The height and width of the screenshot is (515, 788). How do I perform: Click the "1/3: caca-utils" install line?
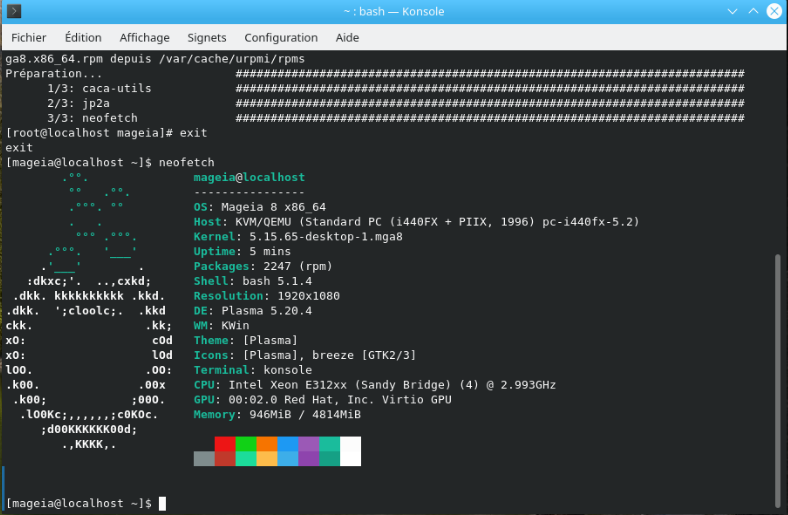tap(99, 88)
